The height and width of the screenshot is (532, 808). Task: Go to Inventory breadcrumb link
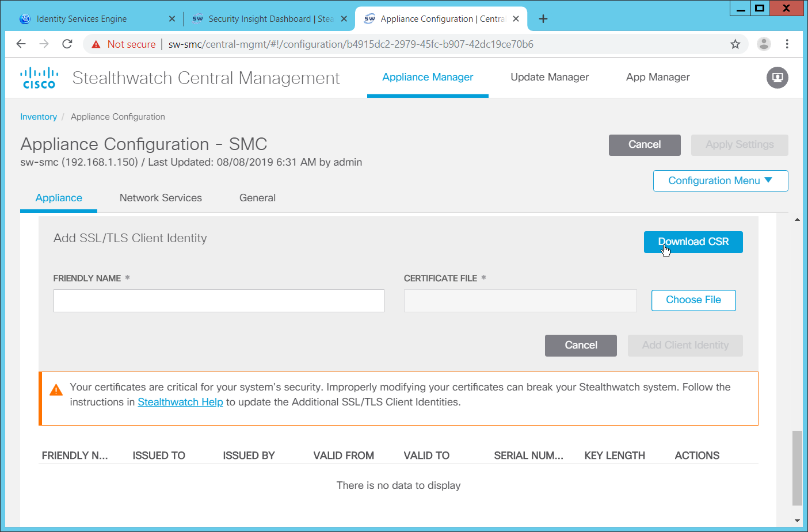[x=39, y=117]
